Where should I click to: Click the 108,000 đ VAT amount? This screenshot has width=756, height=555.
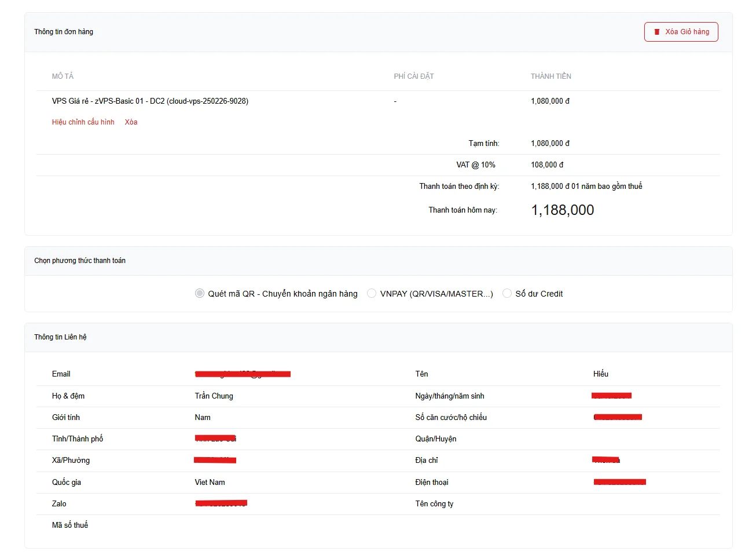click(547, 165)
